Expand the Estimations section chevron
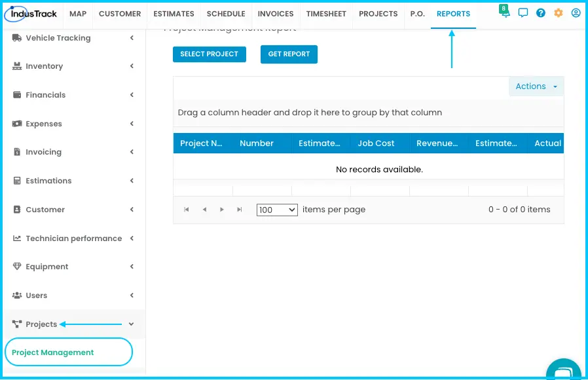The height and width of the screenshot is (380, 588). coord(132,181)
